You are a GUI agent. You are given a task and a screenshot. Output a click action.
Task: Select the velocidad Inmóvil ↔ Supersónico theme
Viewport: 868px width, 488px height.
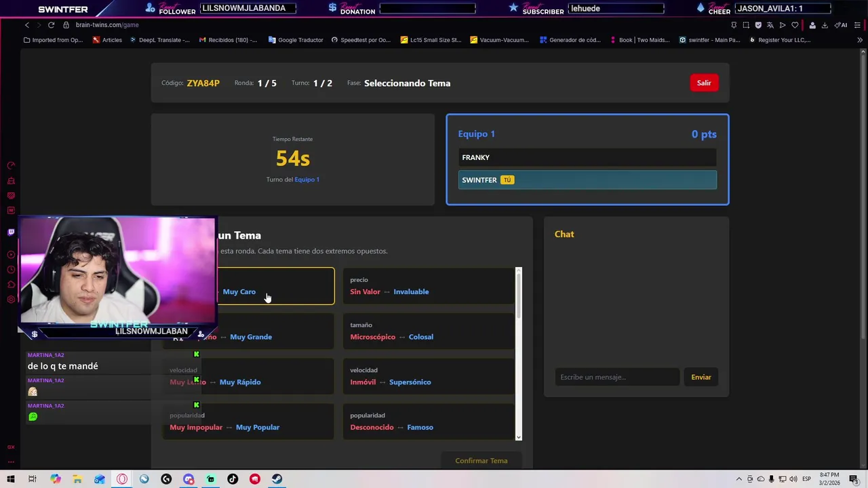coord(429,376)
